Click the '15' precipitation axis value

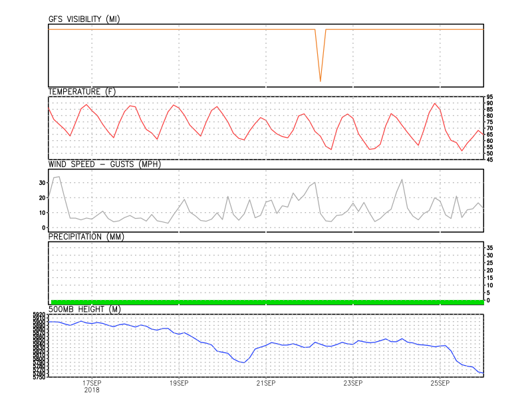pos(489,278)
